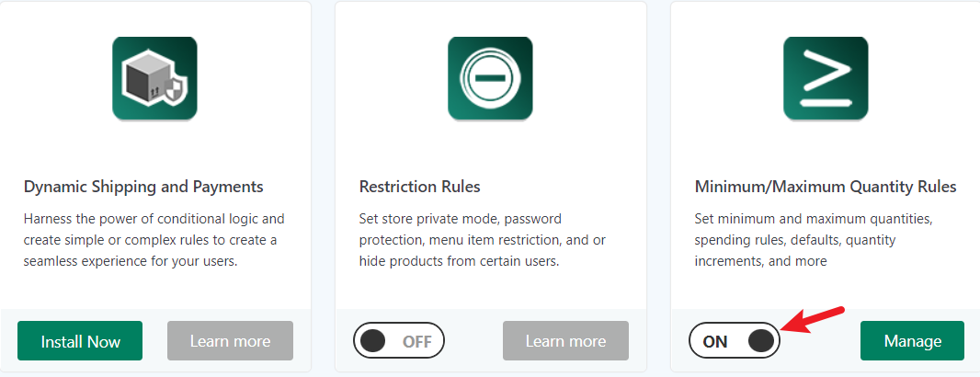This screenshot has height=377, width=980.
Task: Click the Restriction Rules minus-circle icon
Action: point(490,78)
